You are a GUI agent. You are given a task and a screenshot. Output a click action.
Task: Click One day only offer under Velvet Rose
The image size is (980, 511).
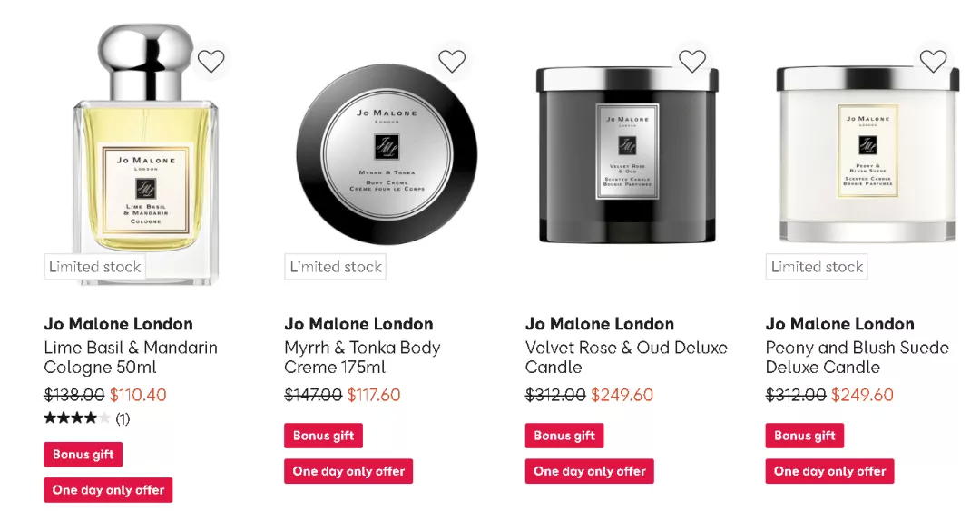pyautogui.click(x=590, y=472)
